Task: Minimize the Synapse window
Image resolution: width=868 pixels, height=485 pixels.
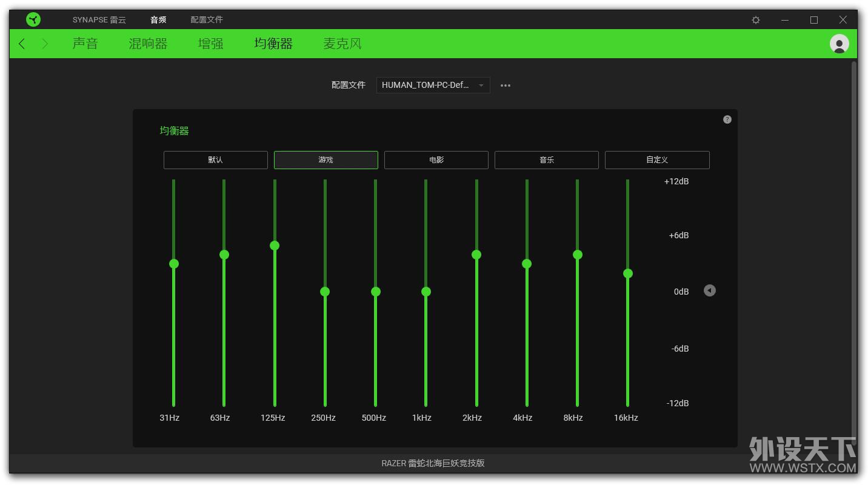Action: 785,20
